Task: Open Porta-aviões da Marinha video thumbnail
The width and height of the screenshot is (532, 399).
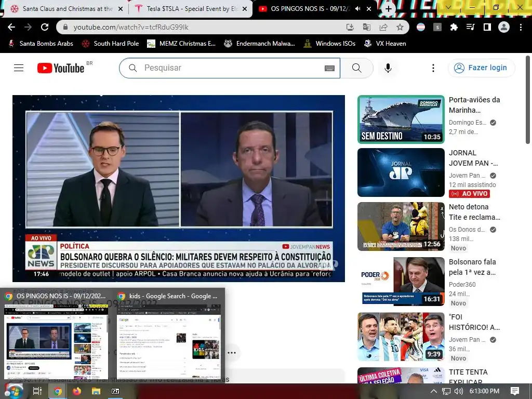Action: (x=401, y=119)
